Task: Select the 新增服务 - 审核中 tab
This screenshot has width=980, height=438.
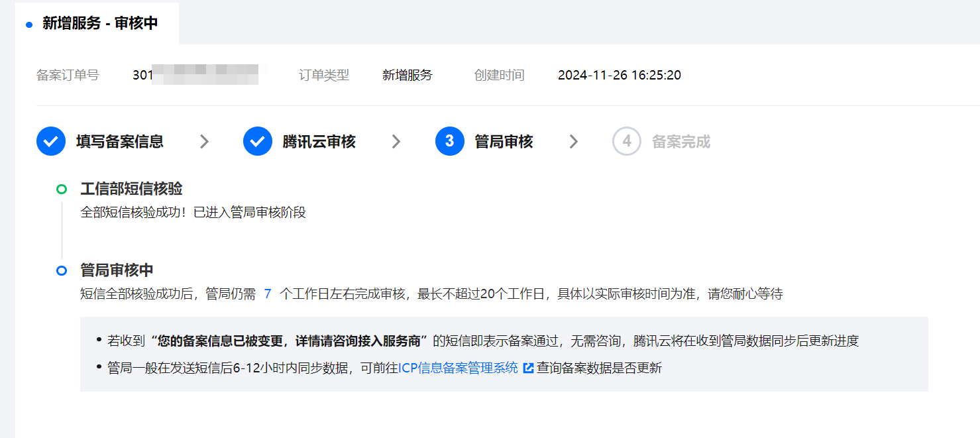Action: (x=100, y=23)
